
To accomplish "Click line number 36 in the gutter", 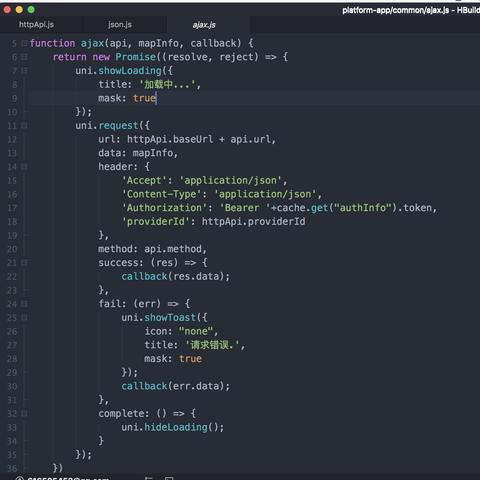I will (x=12, y=468).
